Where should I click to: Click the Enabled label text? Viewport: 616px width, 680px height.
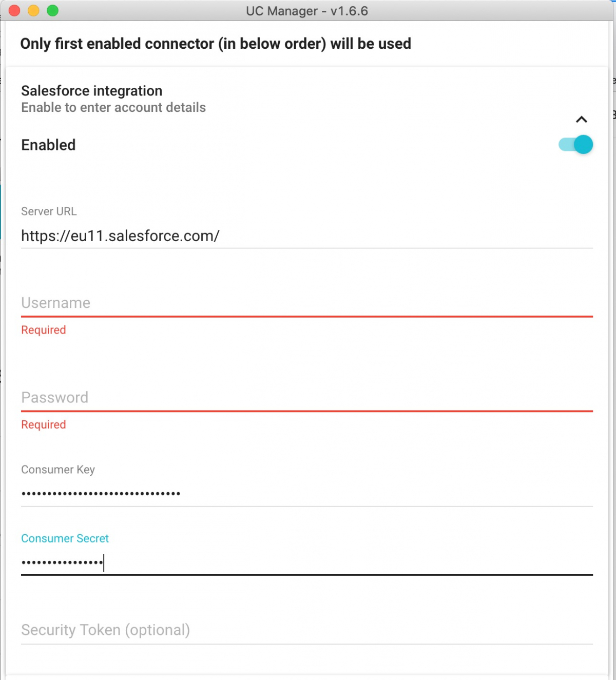tap(48, 145)
